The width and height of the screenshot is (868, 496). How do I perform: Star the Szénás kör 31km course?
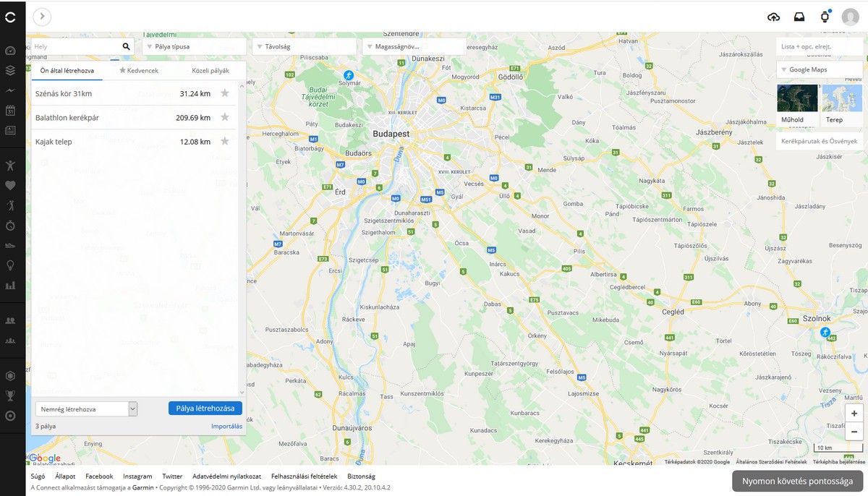point(225,93)
